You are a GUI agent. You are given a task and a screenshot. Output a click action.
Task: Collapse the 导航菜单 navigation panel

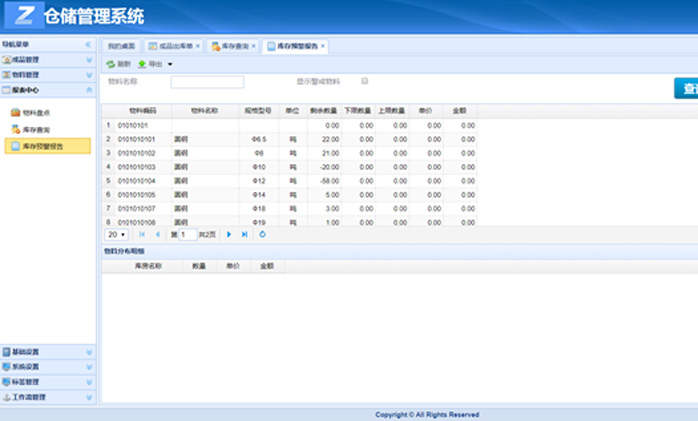point(88,45)
